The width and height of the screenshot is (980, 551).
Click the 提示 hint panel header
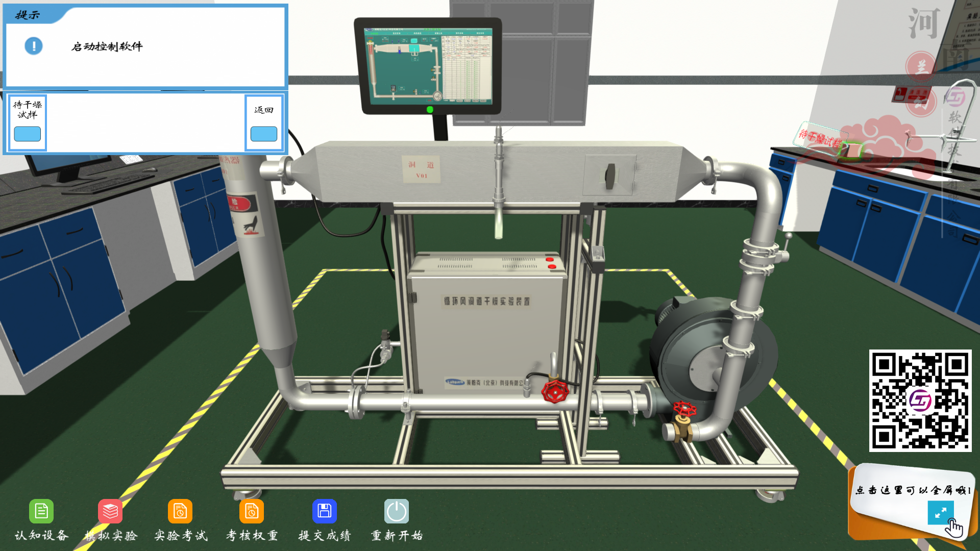(x=28, y=15)
